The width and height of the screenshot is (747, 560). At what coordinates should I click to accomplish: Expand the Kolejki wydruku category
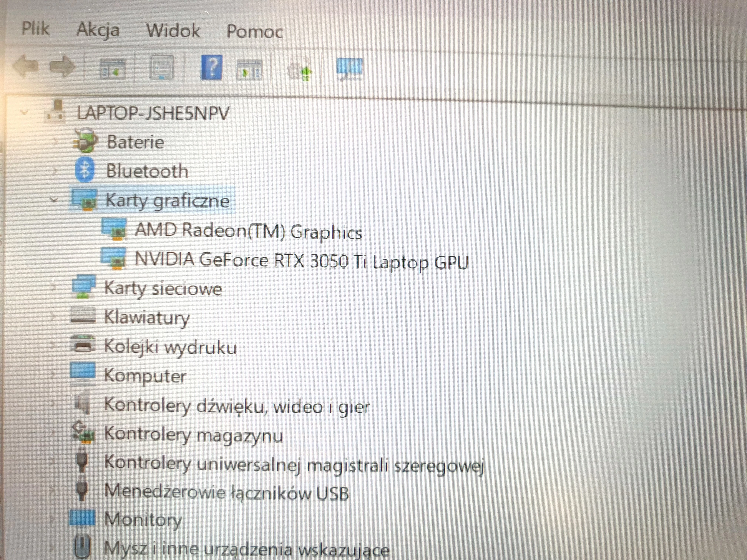point(52,346)
